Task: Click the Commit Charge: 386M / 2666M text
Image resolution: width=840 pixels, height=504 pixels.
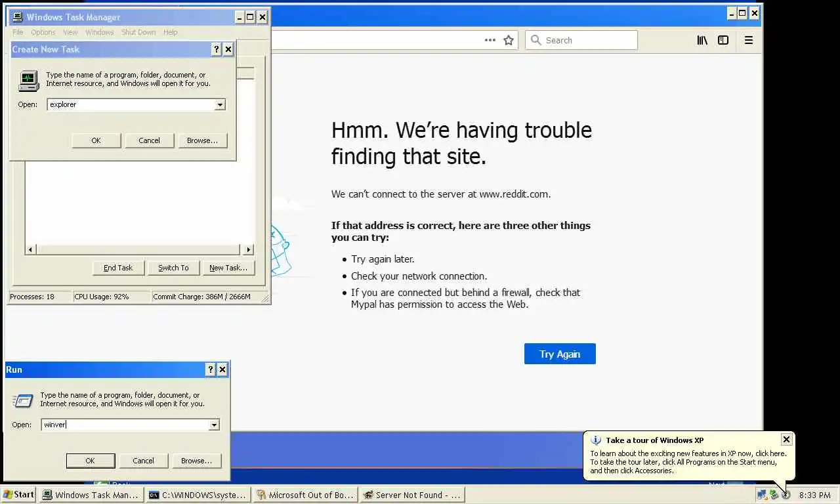Action: tap(202, 297)
